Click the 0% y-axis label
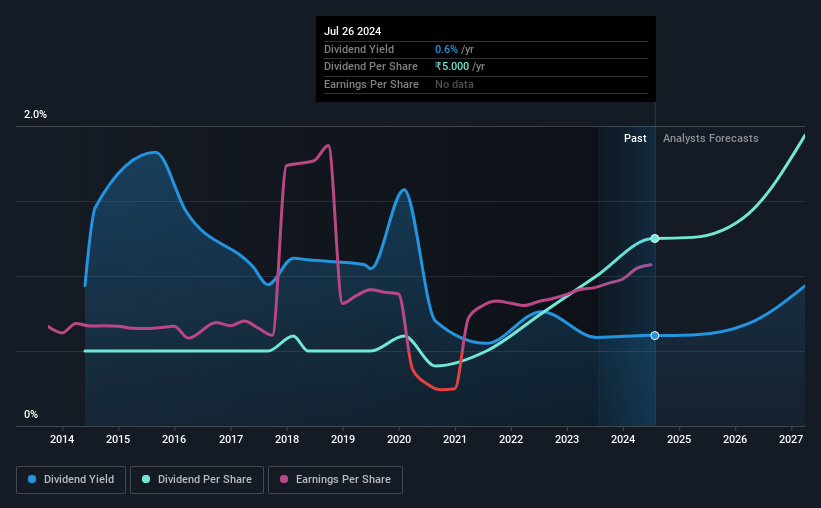 pyautogui.click(x=31, y=414)
